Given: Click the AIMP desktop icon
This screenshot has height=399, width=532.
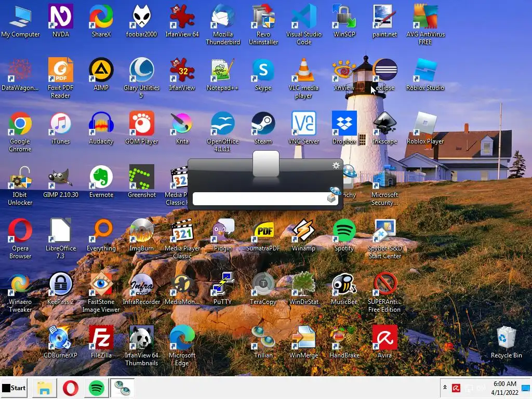Looking at the screenshot, I should pyautogui.click(x=101, y=74).
